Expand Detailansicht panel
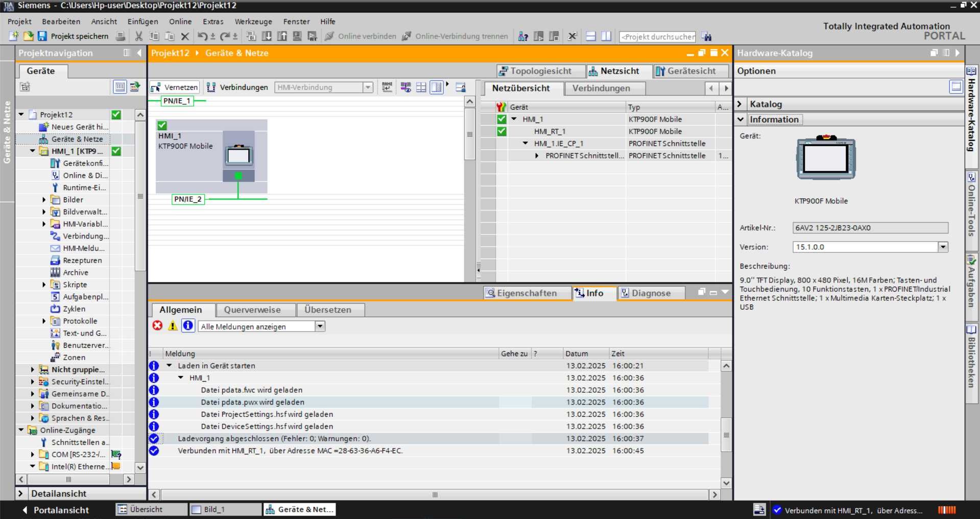This screenshot has width=980, height=519. [x=20, y=493]
